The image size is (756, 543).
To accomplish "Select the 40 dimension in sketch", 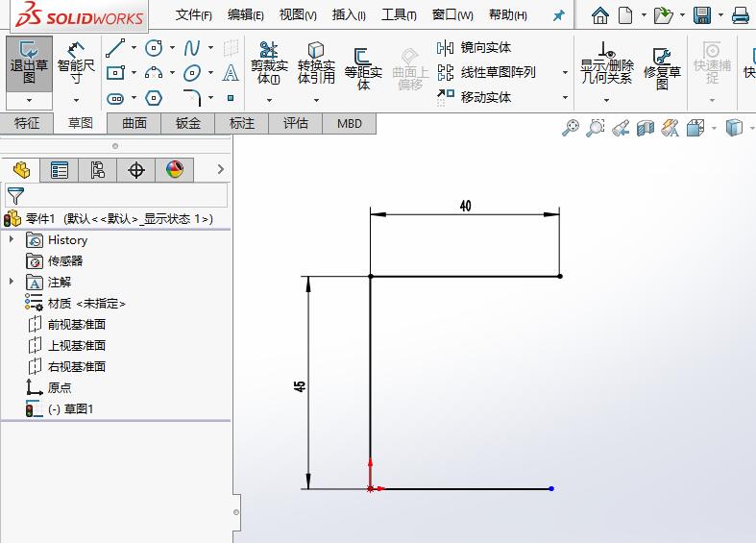I will 465,206.
